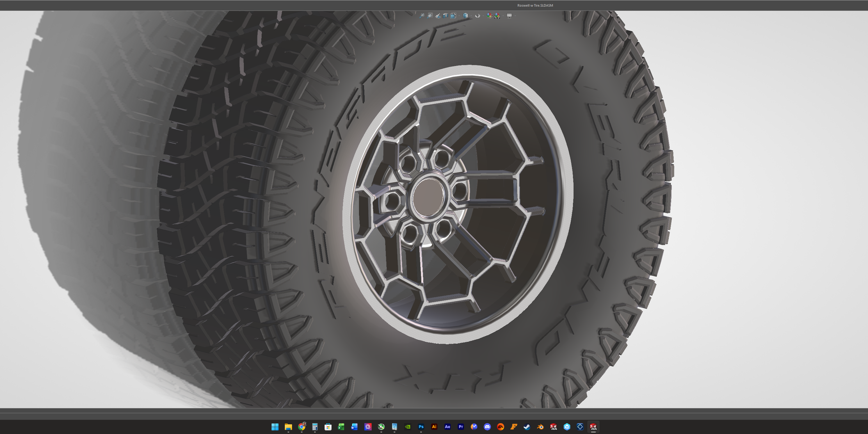This screenshot has width=868, height=434.
Task: Switch to Photoshop in the taskbar
Action: click(421, 427)
